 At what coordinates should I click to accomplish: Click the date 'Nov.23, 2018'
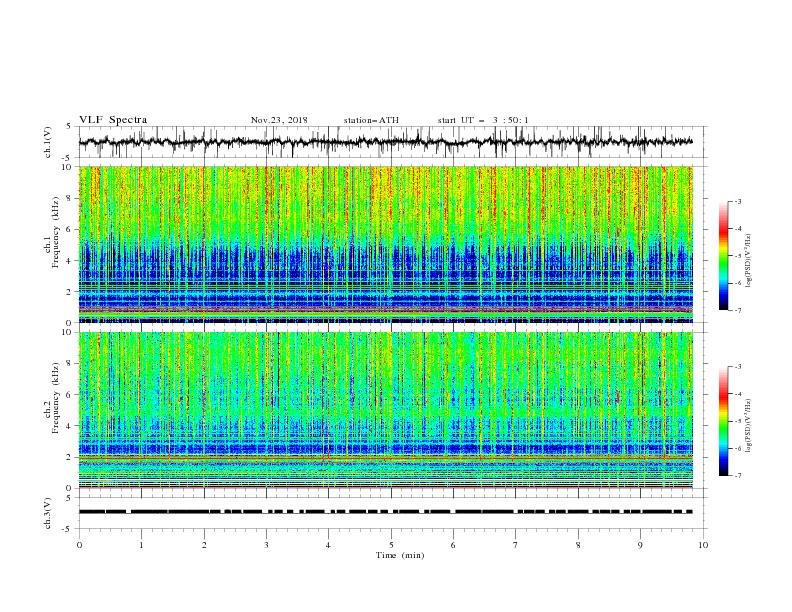(279, 120)
